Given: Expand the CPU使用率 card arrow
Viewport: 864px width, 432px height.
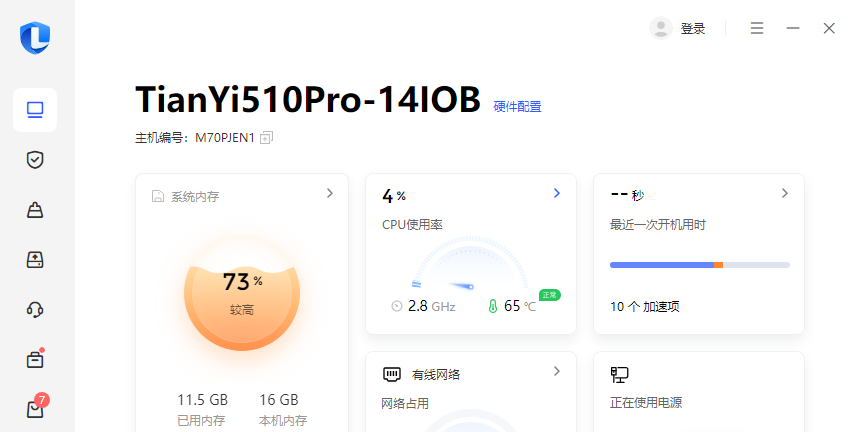Looking at the screenshot, I should (x=557, y=193).
